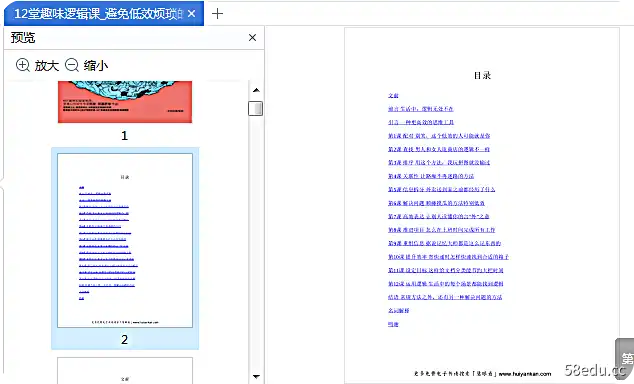The image size is (634, 384).
Task: Open the 引言 contents link
Action: (421, 122)
